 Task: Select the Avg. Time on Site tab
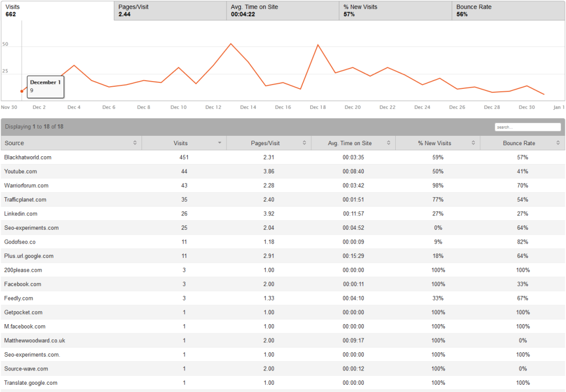tap(282, 10)
